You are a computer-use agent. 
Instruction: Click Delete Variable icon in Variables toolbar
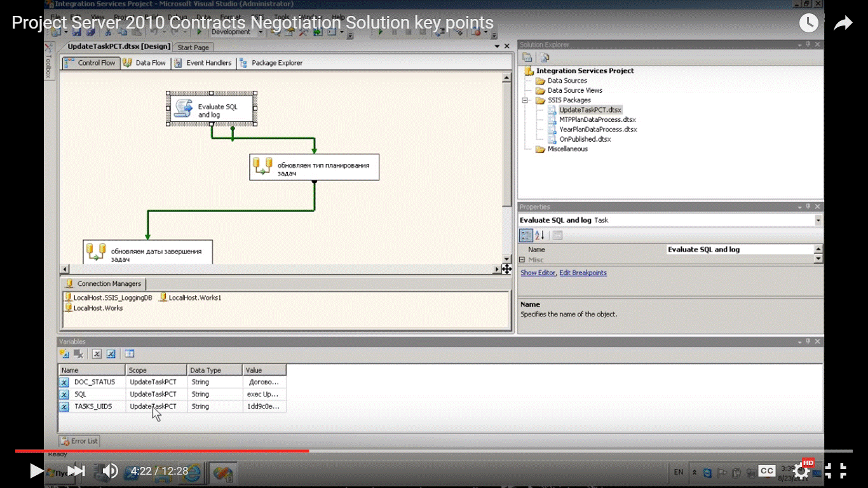pyautogui.click(x=78, y=354)
